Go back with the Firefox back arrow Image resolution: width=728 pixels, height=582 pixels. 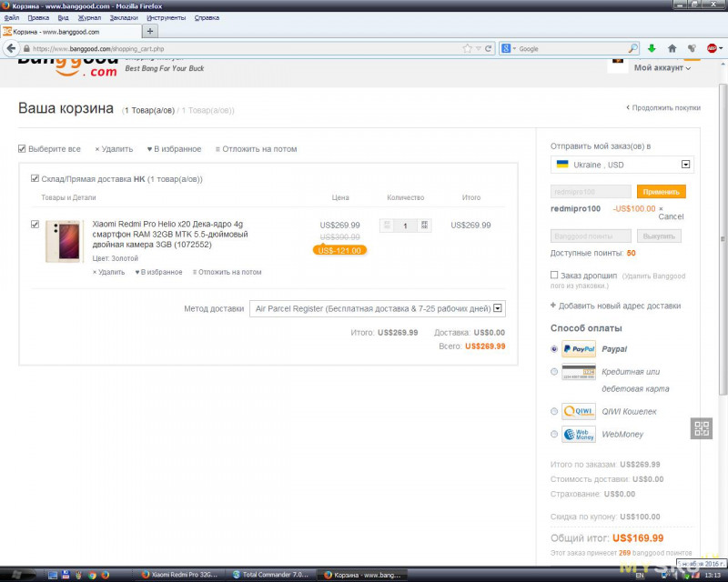11,48
